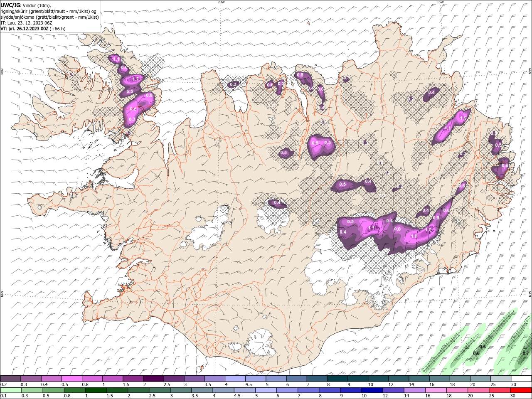Click the '0.1' label under the lower legend
The image size is (532, 399).
click(x=3, y=396)
